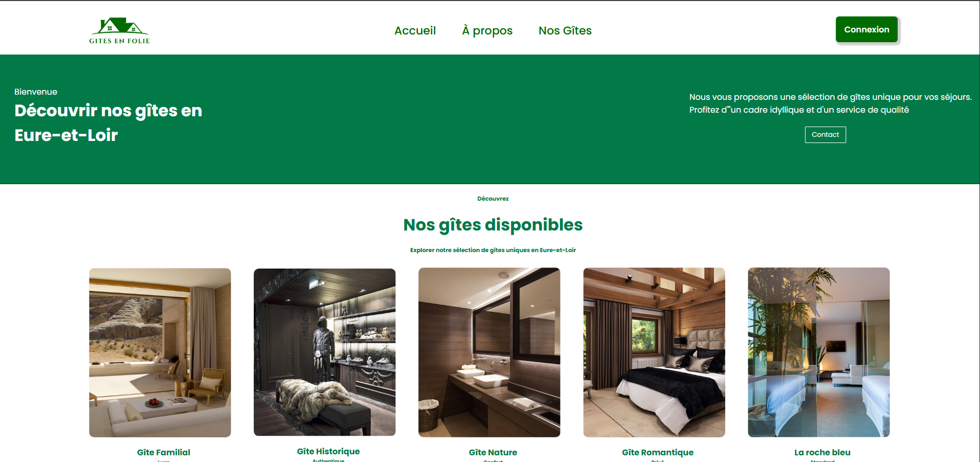The image size is (980, 462).
Task: Open the Accueil menu item
Action: tap(415, 31)
